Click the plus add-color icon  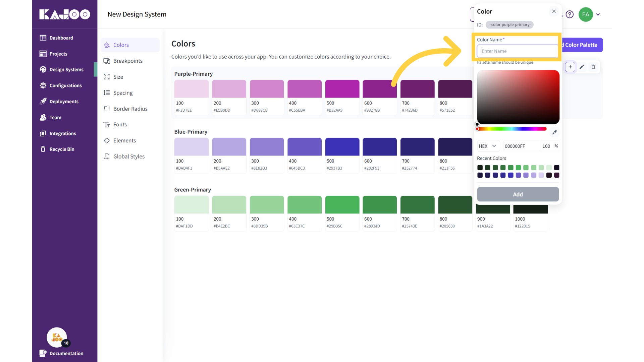[x=570, y=67]
